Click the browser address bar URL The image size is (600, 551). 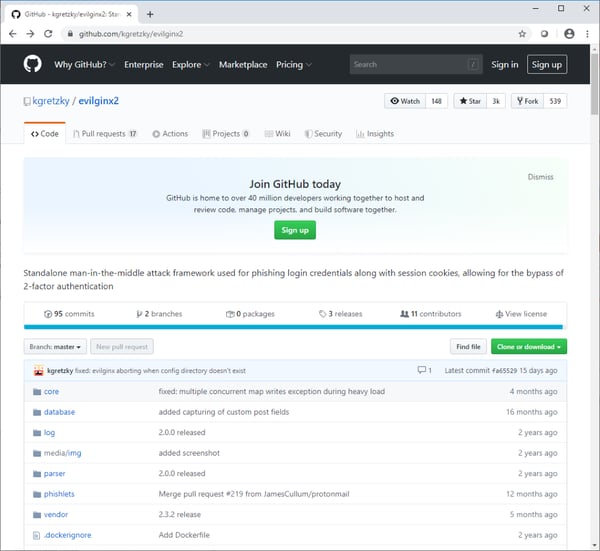[131, 34]
